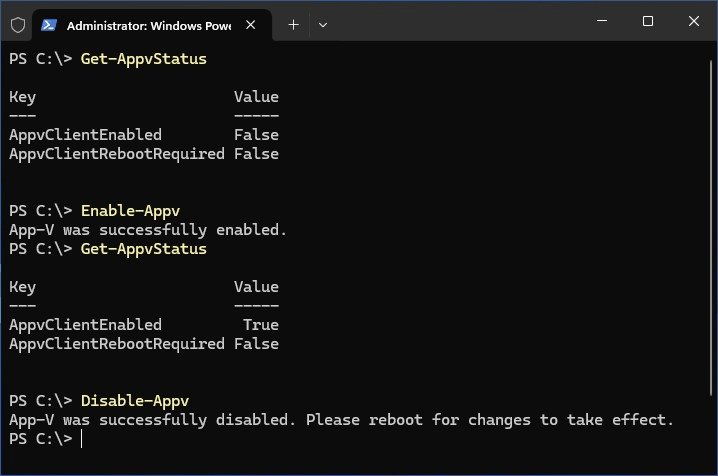Click the administrator shield icon in title bar

pyautogui.click(x=18, y=25)
